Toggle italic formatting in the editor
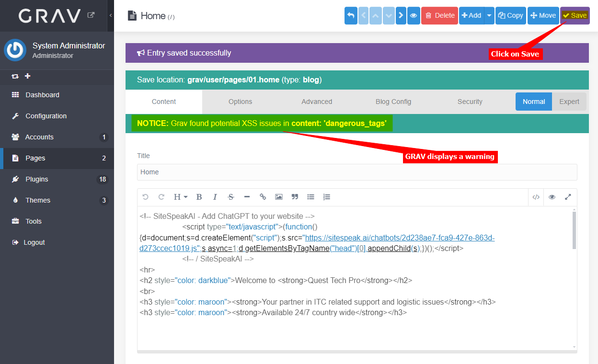 click(215, 197)
